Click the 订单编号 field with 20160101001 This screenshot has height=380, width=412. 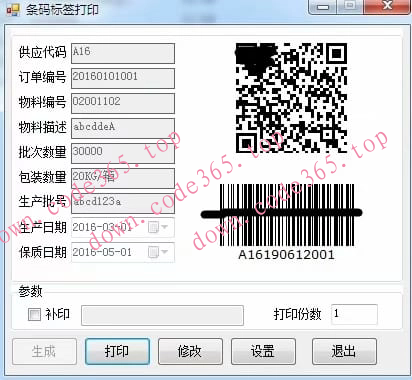[x=123, y=78]
